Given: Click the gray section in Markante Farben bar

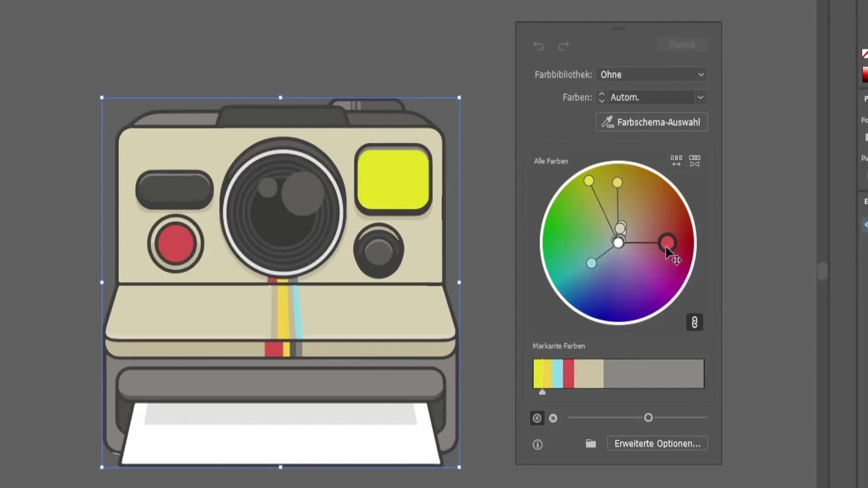Looking at the screenshot, I should (x=653, y=374).
